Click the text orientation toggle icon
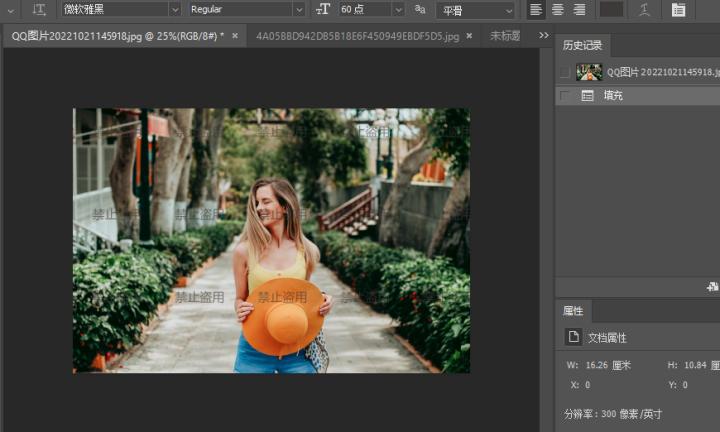Screen dimensions: 720x432 click(x=39, y=9)
